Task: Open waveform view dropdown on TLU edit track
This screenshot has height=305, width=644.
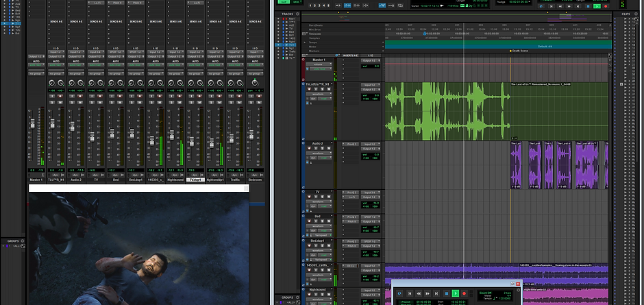Action: pyautogui.click(x=319, y=94)
